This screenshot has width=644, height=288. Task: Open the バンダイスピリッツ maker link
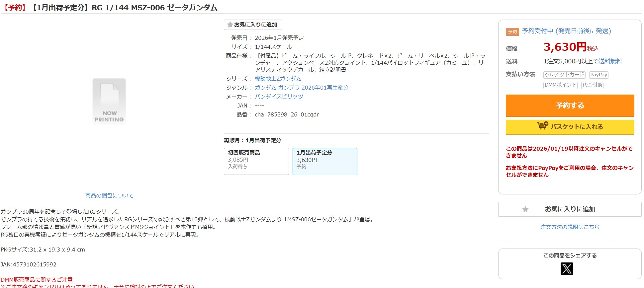pyautogui.click(x=279, y=97)
